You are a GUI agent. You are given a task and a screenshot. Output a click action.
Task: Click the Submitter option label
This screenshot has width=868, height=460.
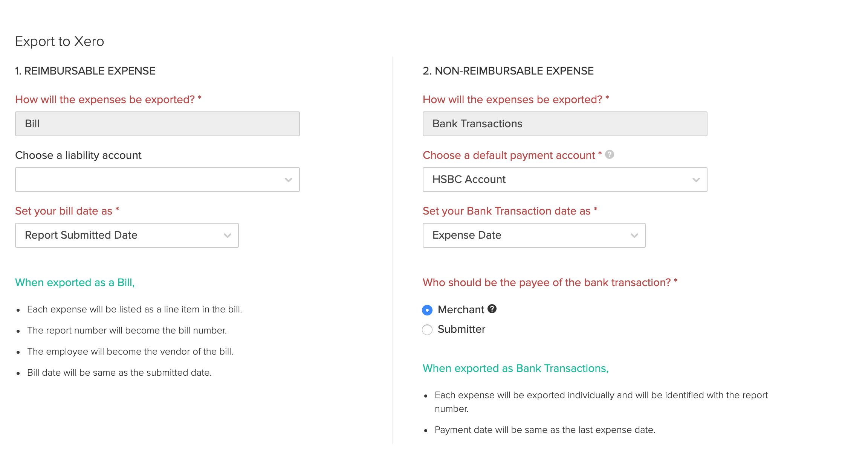pyautogui.click(x=461, y=329)
